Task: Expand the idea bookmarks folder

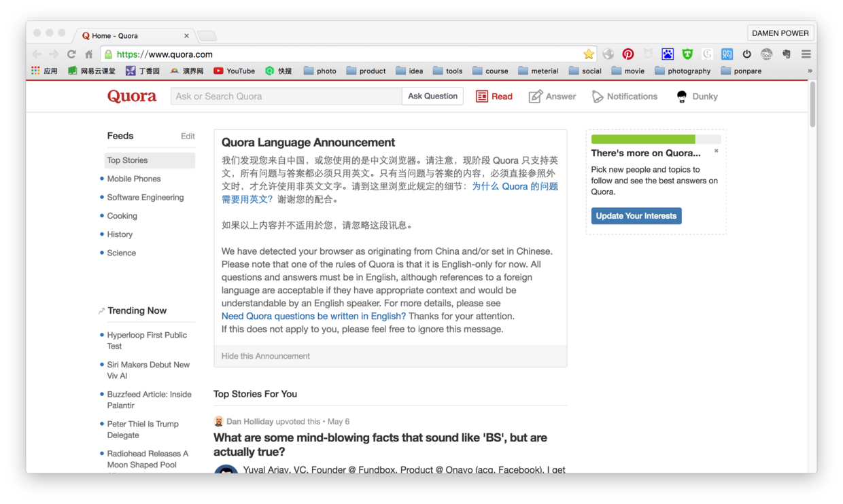Action: click(409, 71)
